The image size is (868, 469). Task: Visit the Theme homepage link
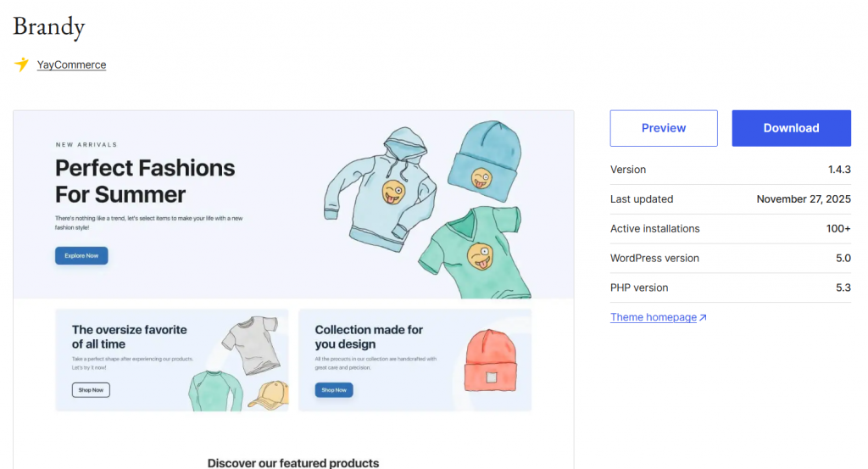coord(653,317)
